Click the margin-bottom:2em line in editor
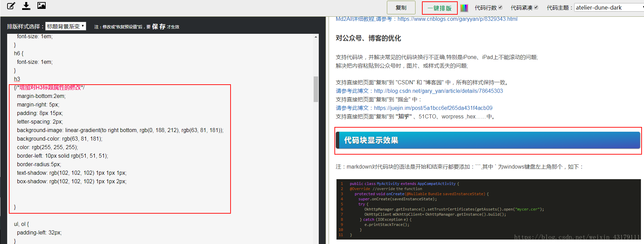Screen dimensions: 644x244 click(x=41, y=96)
